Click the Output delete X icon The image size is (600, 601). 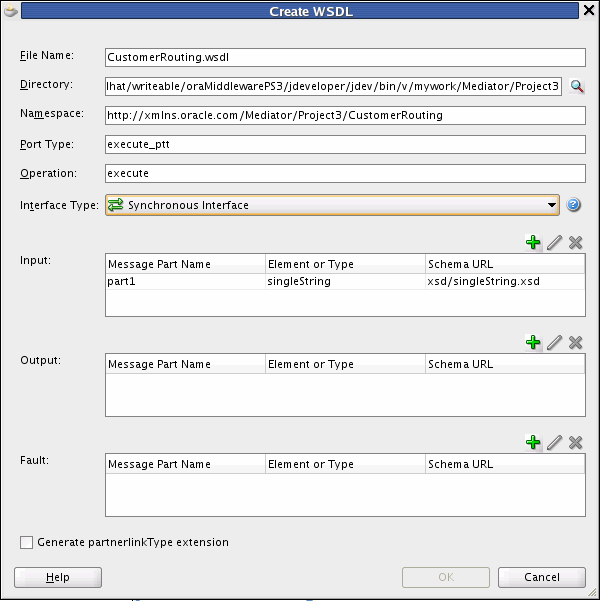click(575, 342)
